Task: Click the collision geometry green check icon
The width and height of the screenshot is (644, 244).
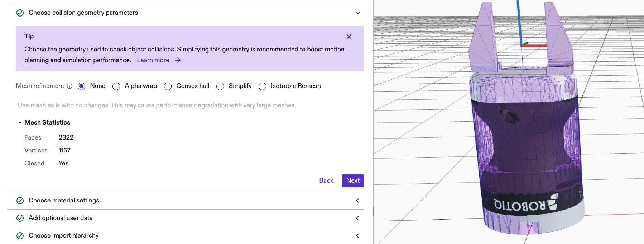Action: (20, 13)
